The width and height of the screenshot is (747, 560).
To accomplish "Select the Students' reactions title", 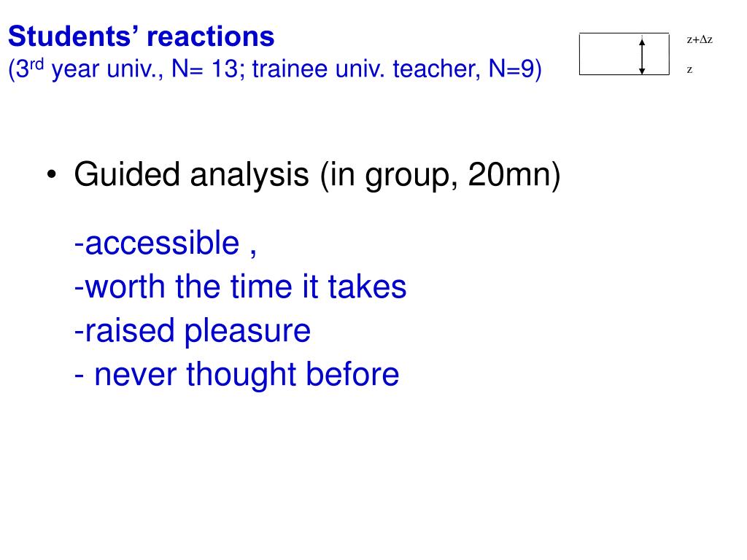I will (142, 36).
